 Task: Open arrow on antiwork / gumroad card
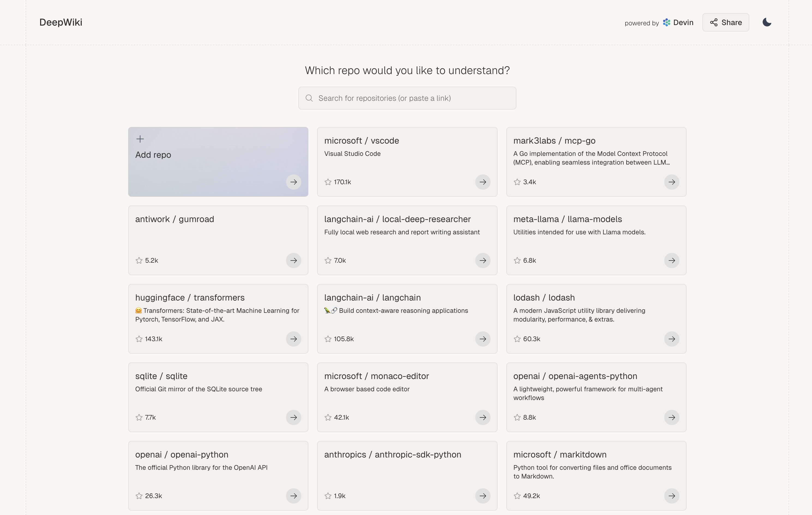point(293,260)
